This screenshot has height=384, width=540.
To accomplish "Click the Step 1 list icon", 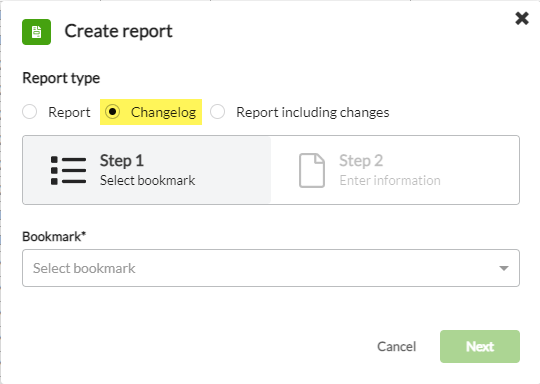I will tap(68, 170).
